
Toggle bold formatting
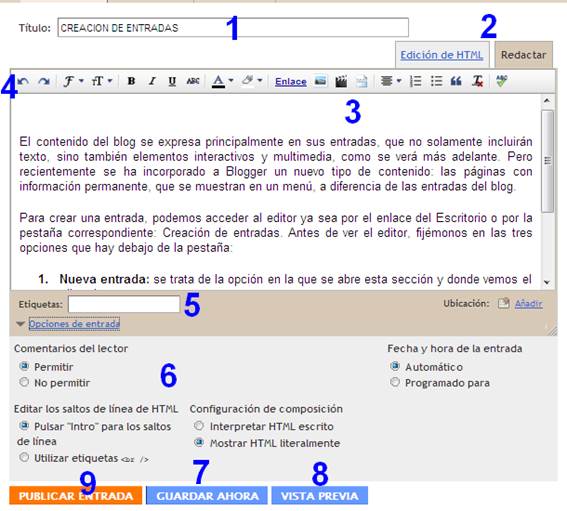coord(131,81)
